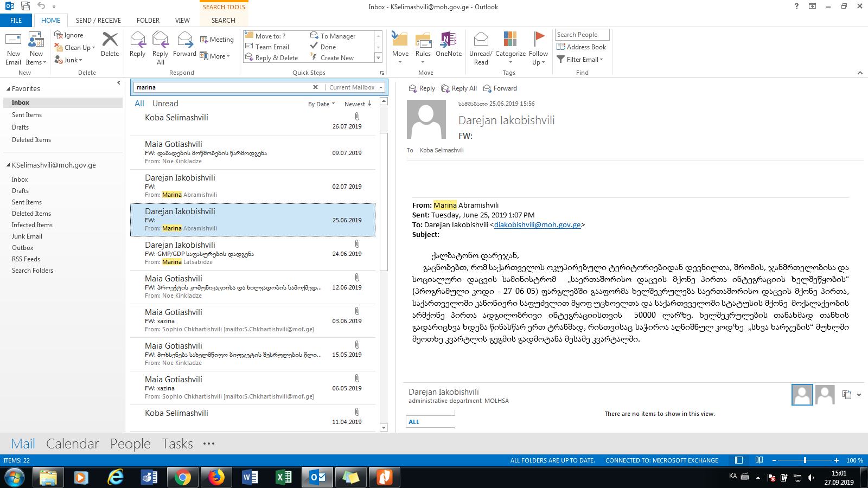Viewport: 868px width, 488px height.
Task: Switch to the VIEW tab
Action: click(x=182, y=21)
